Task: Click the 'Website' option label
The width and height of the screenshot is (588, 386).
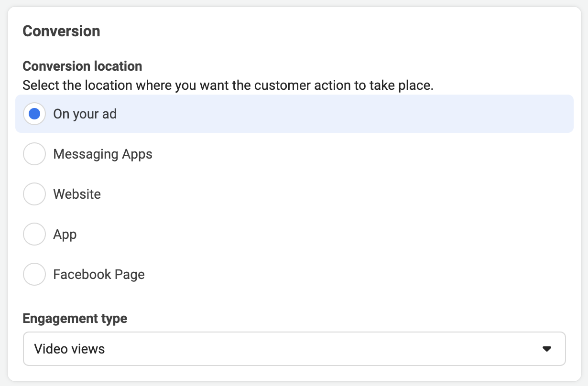Action: 77,194
